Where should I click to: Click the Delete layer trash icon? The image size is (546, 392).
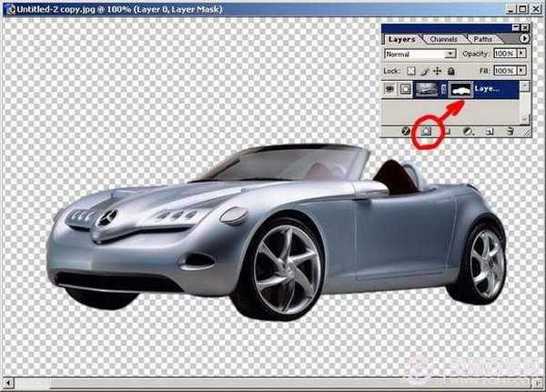click(511, 131)
